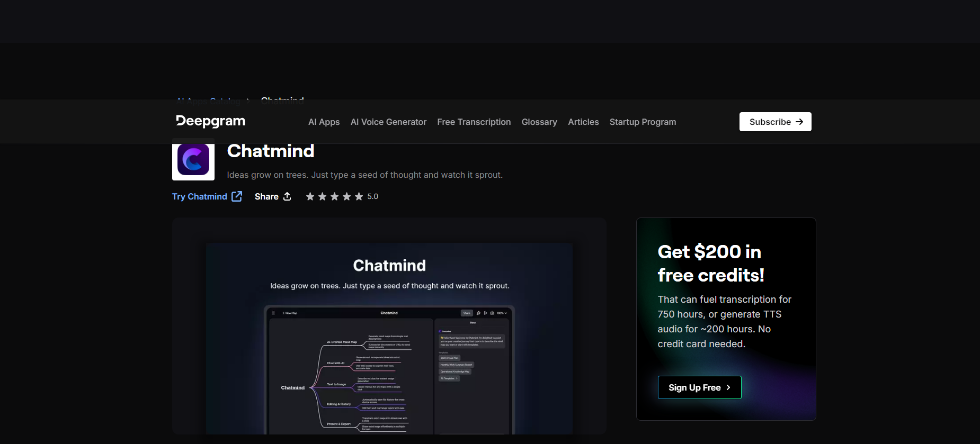
Task: Click the third rating star
Action: [x=334, y=196]
